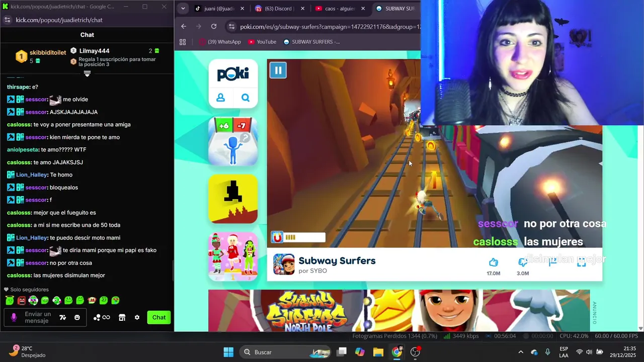This screenshot has height=362, width=644.
Task: Open File Explorer from taskbar
Action: click(x=378, y=352)
